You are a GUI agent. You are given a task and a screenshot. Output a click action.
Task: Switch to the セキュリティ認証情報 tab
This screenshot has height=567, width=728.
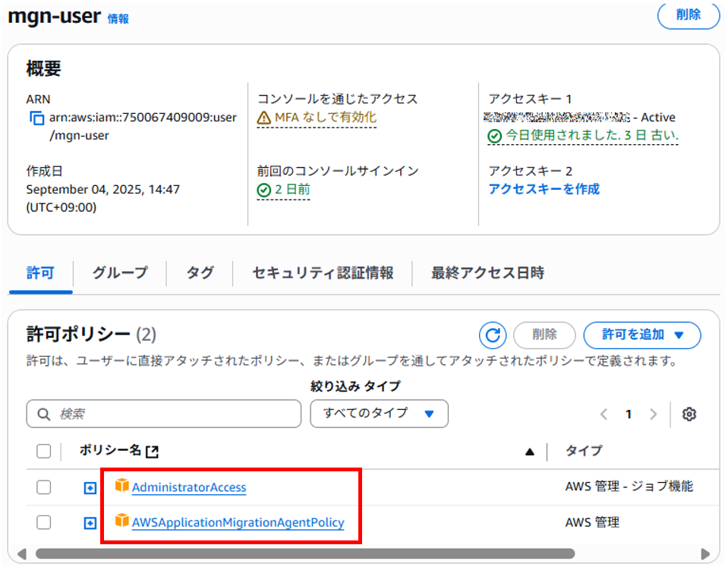click(323, 272)
